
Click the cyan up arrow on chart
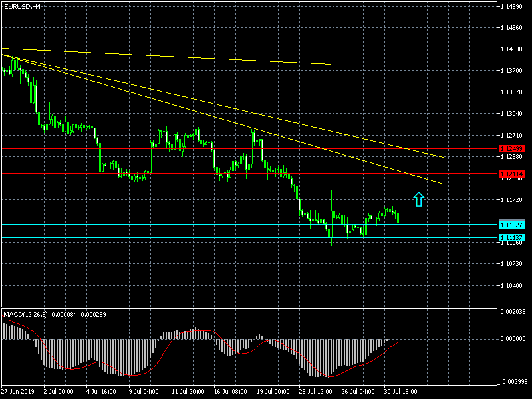coord(418,198)
